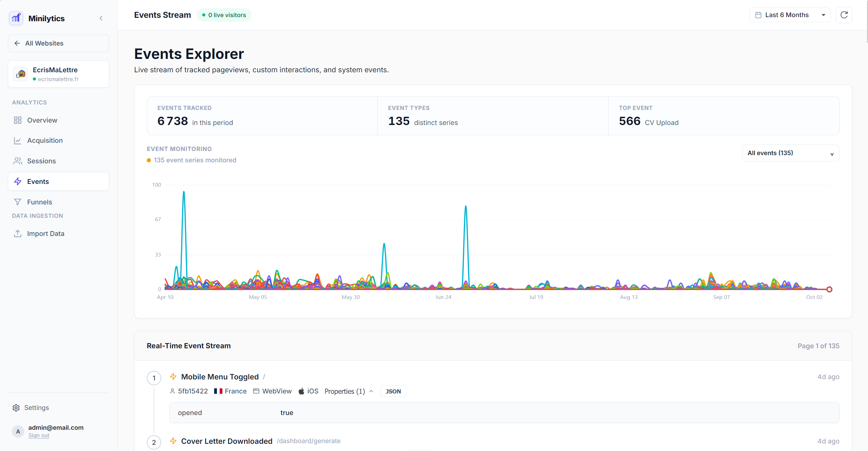Open the Funnels menu item
This screenshot has width=868, height=451.
(x=59, y=202)
